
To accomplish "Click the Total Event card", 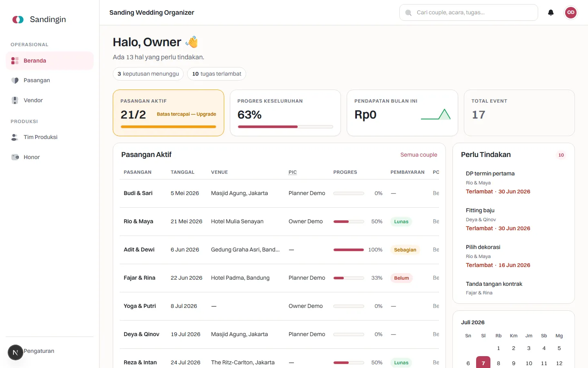I will [x=519, y=113].
